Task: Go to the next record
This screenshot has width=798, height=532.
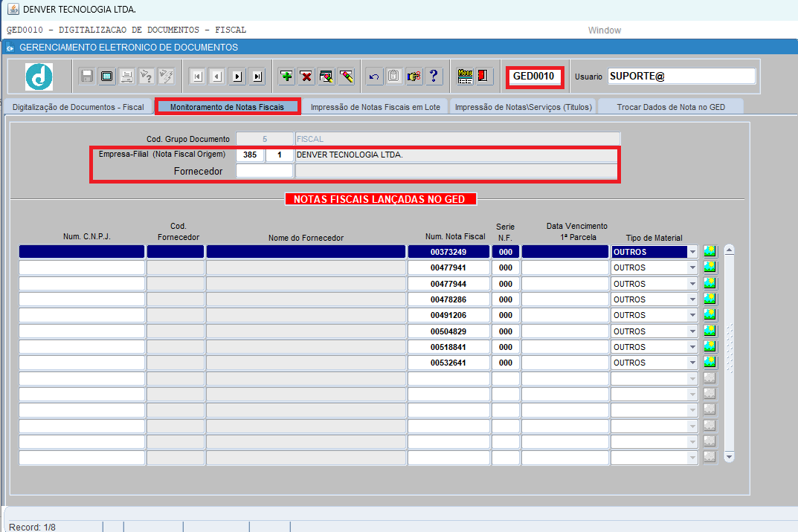Action: click(238, 77)
